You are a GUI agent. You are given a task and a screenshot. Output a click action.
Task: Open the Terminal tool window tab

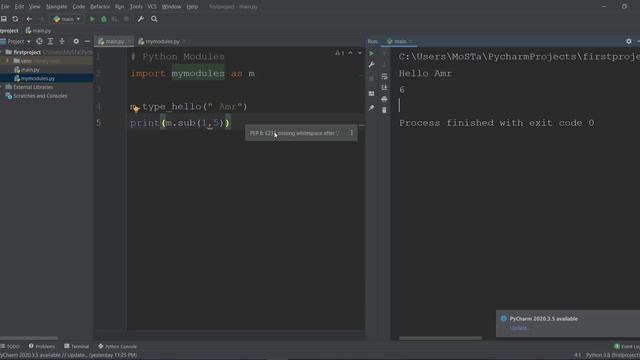tap(76, 346)
